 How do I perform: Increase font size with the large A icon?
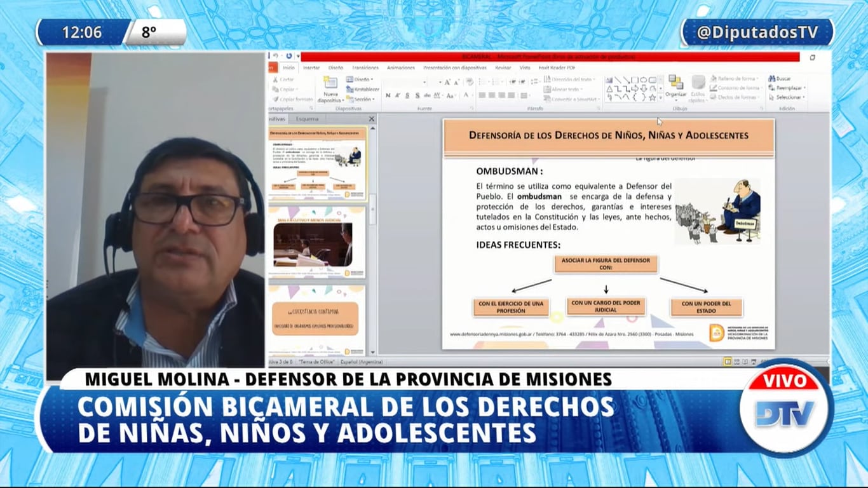[447, 82]
